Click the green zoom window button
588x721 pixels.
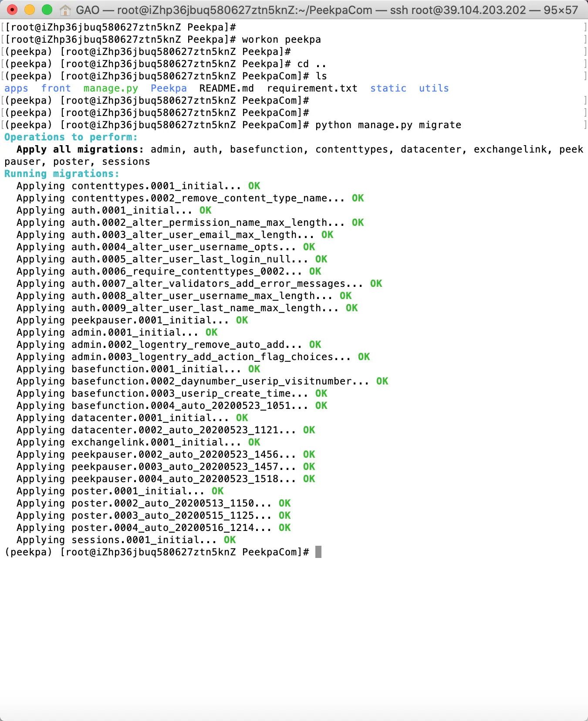pyautogui.click(x=47, y=10)
